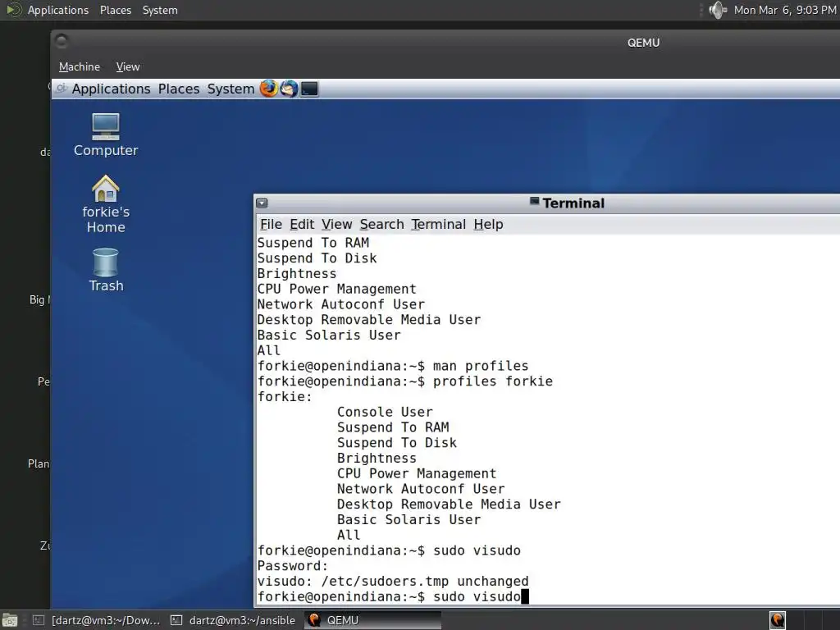The image size is (840, 630).
Task: Open the QEMU Machine menu
Action: click(x=80, y=67)
